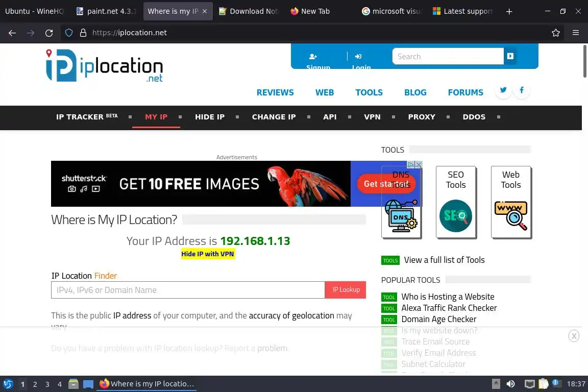Select the Firefox window in taskbar

pos(146,384)
